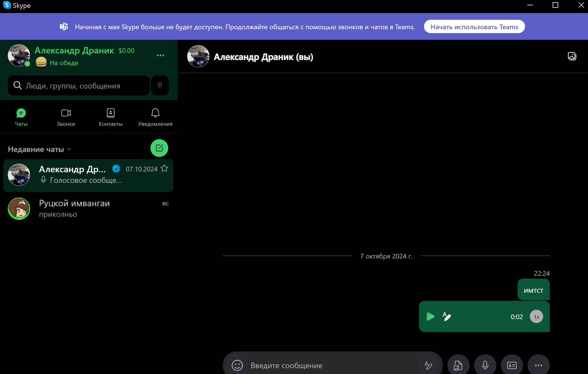Click Александр Драник profile name in sidebar
588x374 pixels.
tap(74, 50)
